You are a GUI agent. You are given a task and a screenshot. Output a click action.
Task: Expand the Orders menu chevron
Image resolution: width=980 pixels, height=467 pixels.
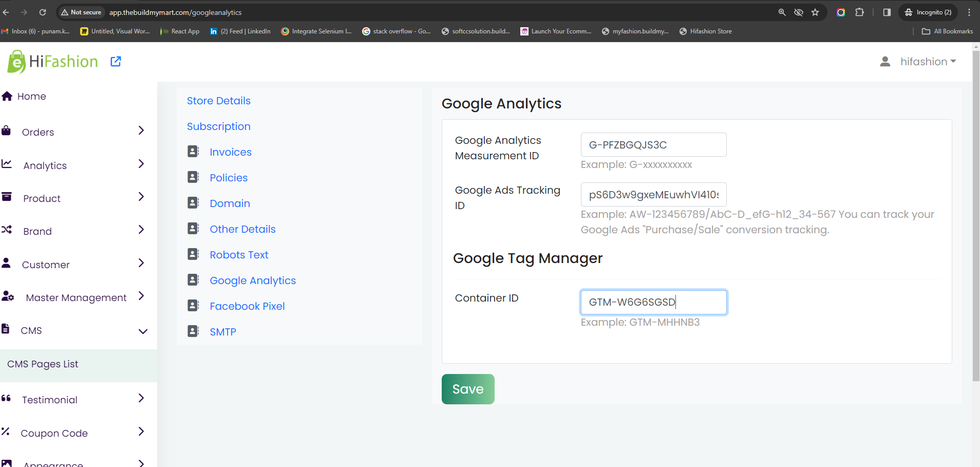(141, 130)
